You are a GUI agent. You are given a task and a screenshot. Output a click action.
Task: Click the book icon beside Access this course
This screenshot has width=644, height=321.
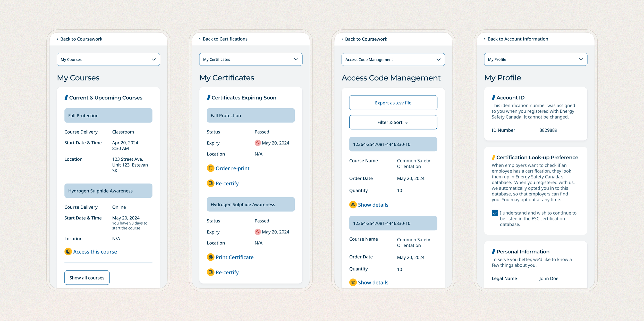tap(68, 251)
